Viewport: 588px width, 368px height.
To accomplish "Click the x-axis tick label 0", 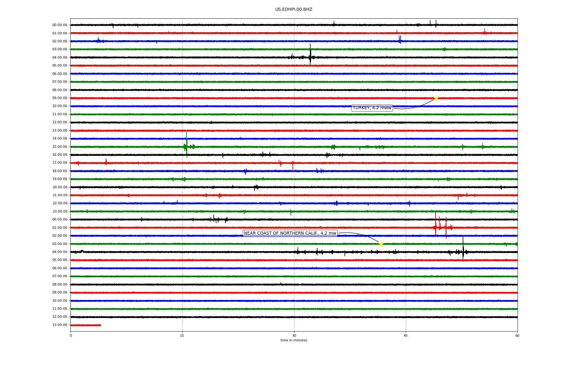I will coord(71,335).
